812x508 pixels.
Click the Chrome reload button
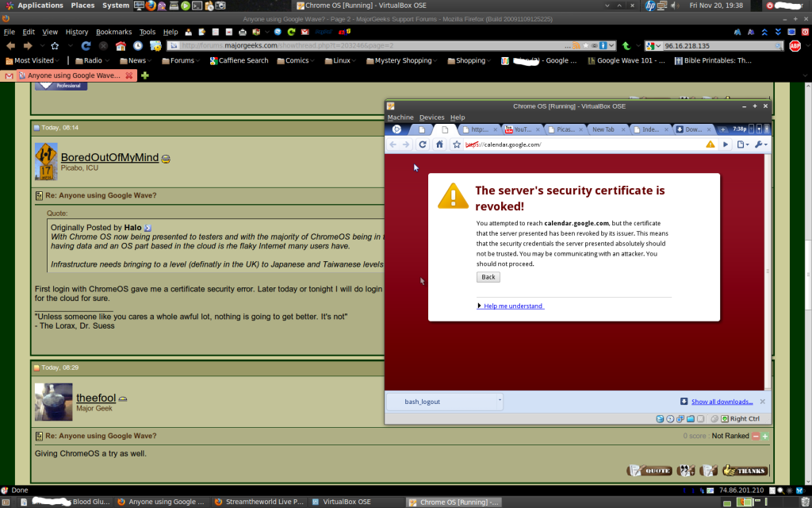pyautogui.click(x=423, y=144)
